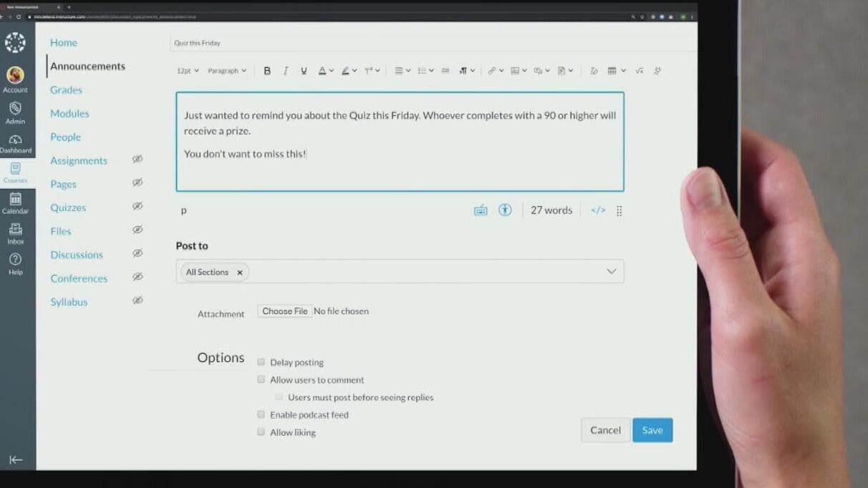Click hidden eye icon next to Files
868x488 pixels.
pyautogui.click(x=138, y=230)
